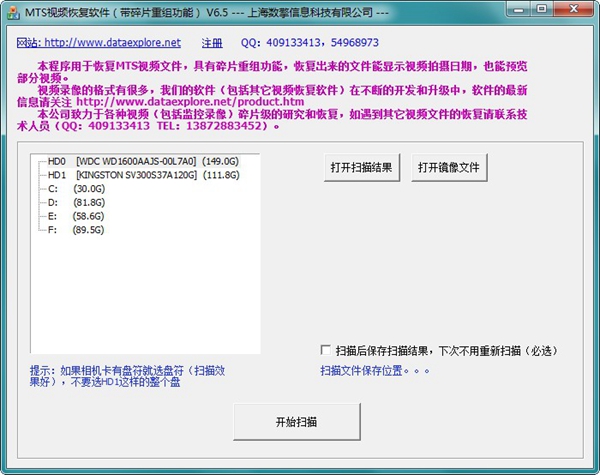Image resolution: width=600 pixels, height=475 pixels.
Task: Click 扫描文件保存位置 text
Action: click(375, 371)
